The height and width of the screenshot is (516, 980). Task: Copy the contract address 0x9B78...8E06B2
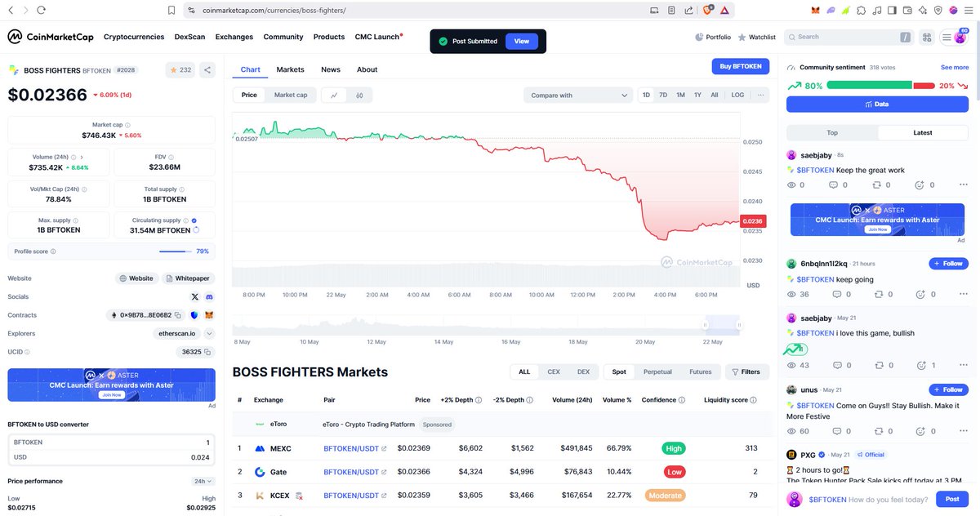177,315
